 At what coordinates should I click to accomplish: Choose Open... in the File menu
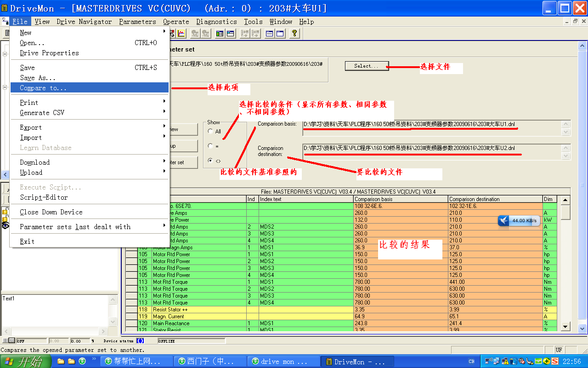(90, 42)
